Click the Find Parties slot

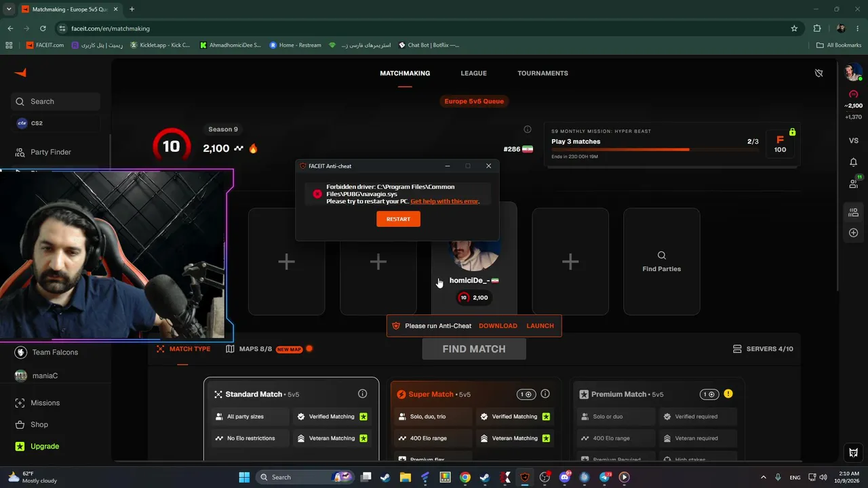coord(662,262)
